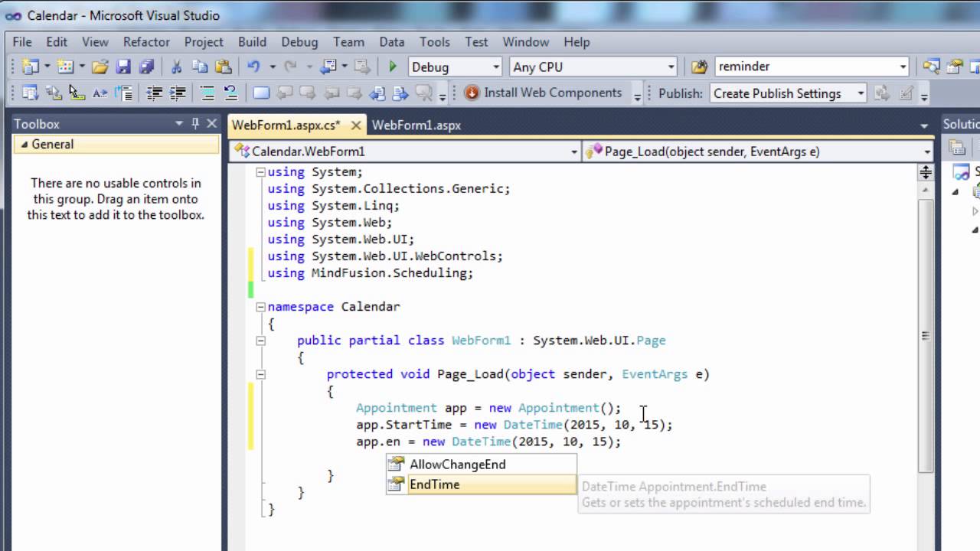Image resolution: width=980 pixels, height=551 pixels.
Task: Click the Paste clipboard icon
Action: click(224, 67)
